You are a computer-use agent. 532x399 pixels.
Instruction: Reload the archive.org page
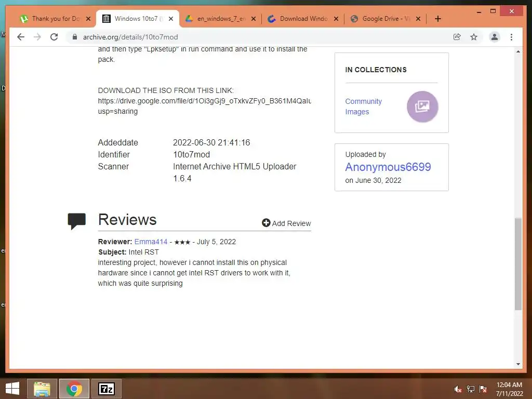click(x=54, y=37)
